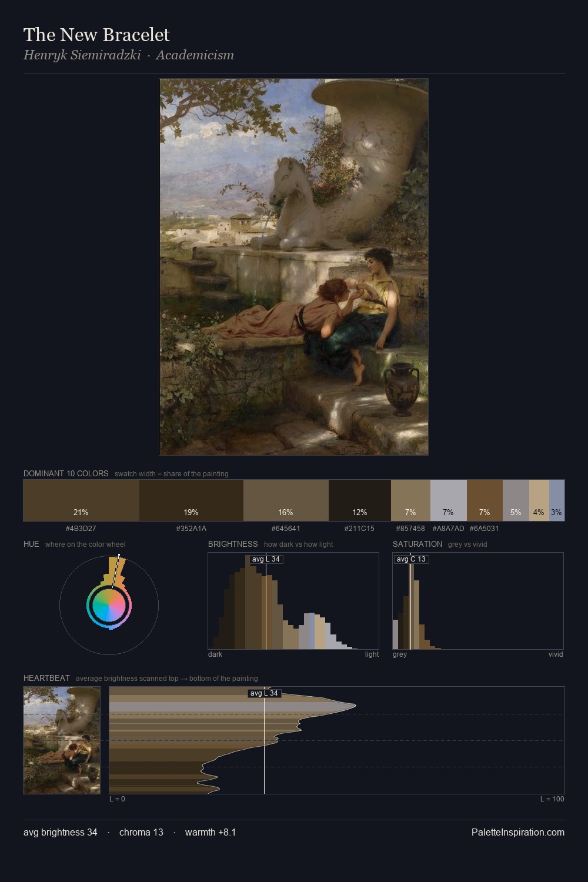
Task: Click the hue color wheel
Action: click(109, 605)
